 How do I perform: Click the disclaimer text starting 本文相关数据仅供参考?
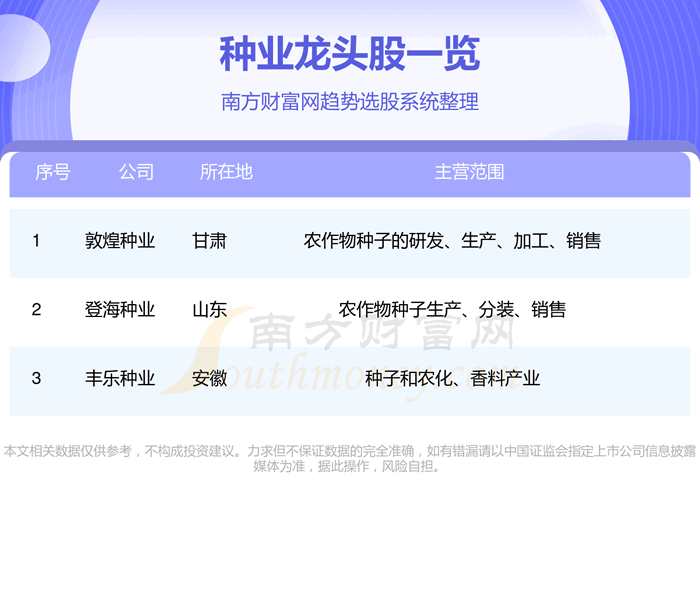click(x=350, y=459)
